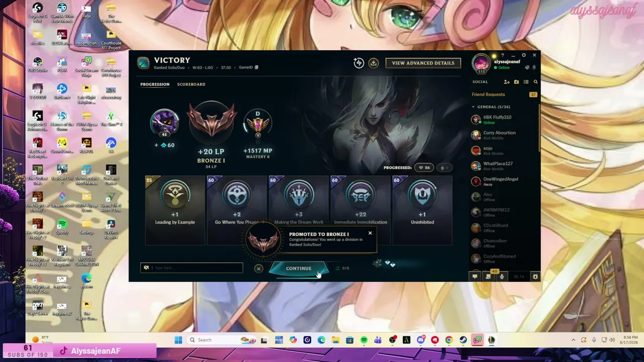Click the friends list scrollbar
Viewport: 644px width, 362px height.
click(539, 127)
